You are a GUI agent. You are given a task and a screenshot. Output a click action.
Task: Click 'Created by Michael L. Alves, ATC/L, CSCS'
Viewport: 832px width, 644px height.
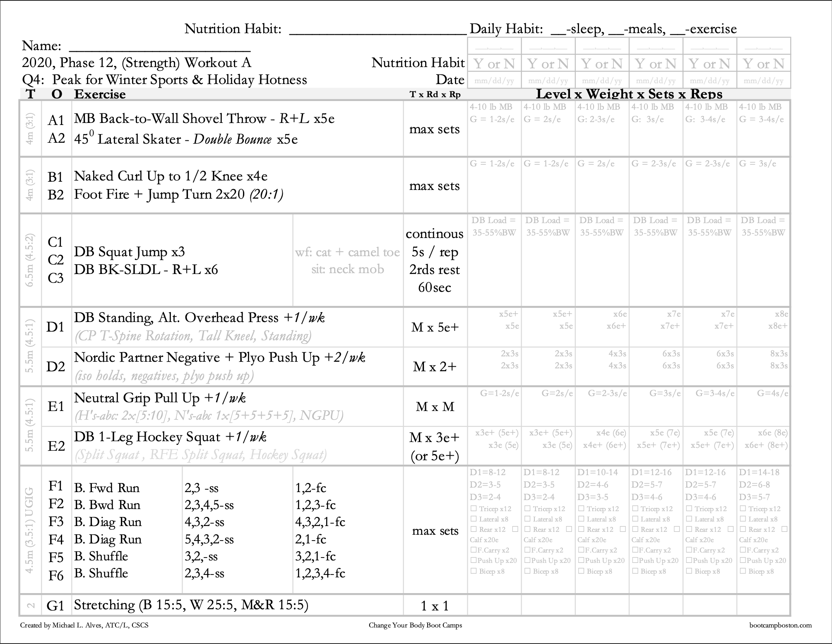click(x=84, y=625)
